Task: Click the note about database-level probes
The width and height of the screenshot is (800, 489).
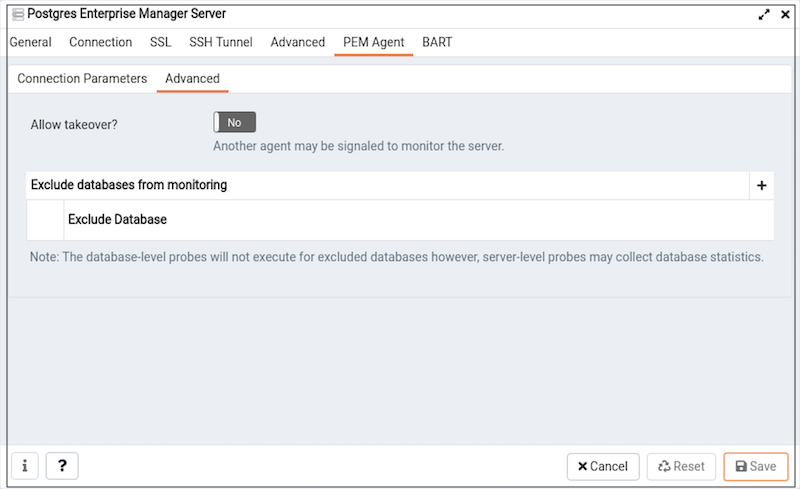Action: [396, 257]
